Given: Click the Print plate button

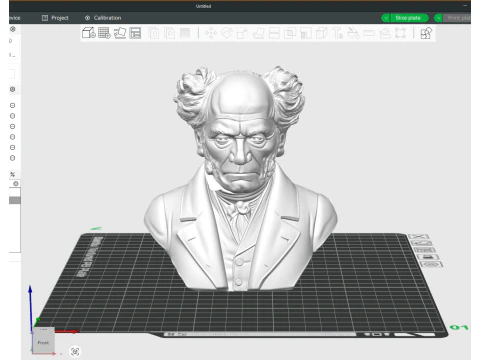Looking at the screenshot, I should (457, 18).
